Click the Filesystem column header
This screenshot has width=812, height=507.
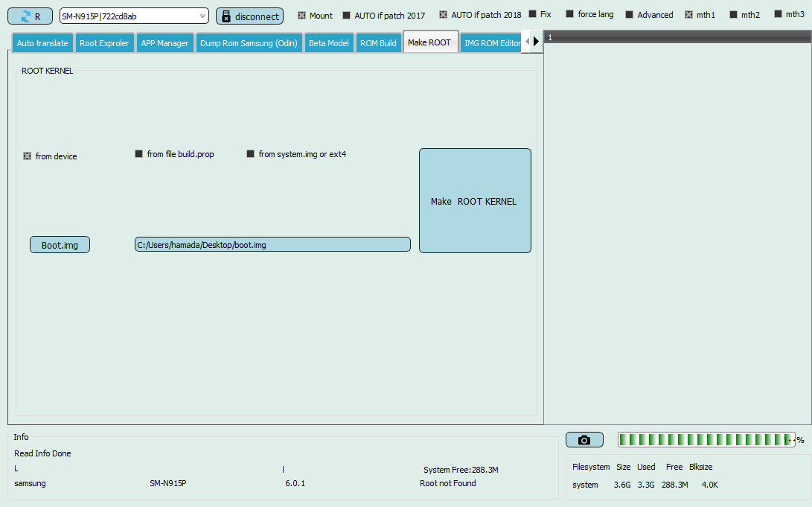591,467
